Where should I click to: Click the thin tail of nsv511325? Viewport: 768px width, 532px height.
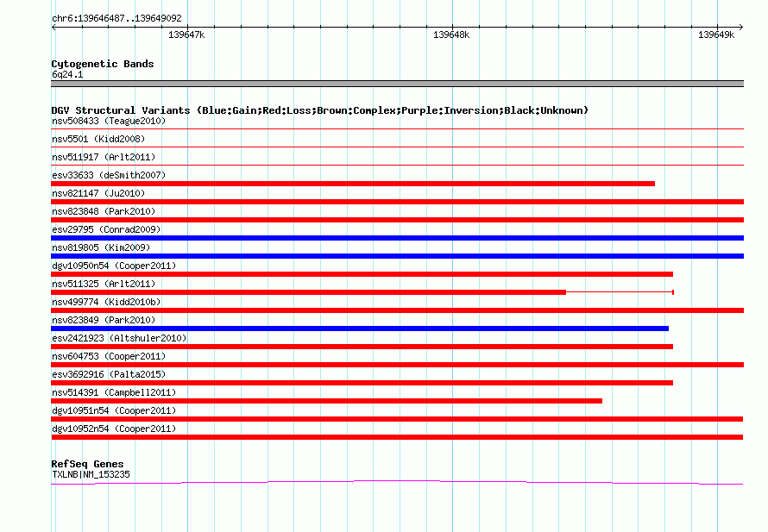pos(620,292)
